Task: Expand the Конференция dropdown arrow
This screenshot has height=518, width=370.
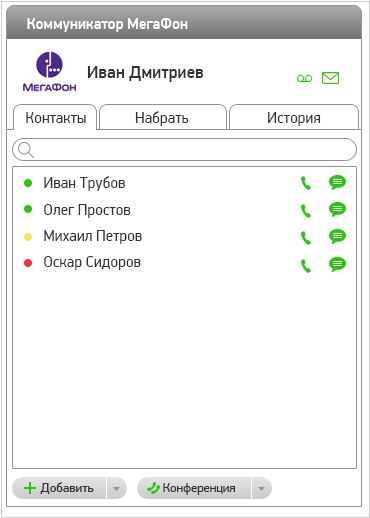Action: (262, 488)
